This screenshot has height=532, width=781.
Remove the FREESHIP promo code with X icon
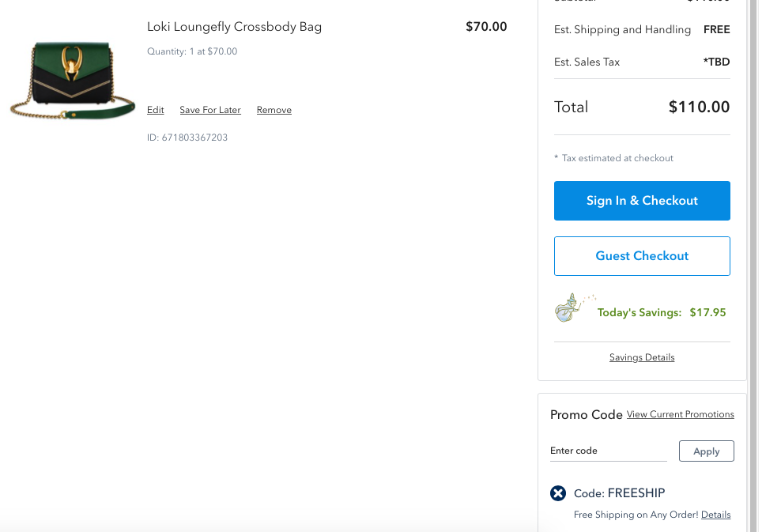click(x=558, y=493)
